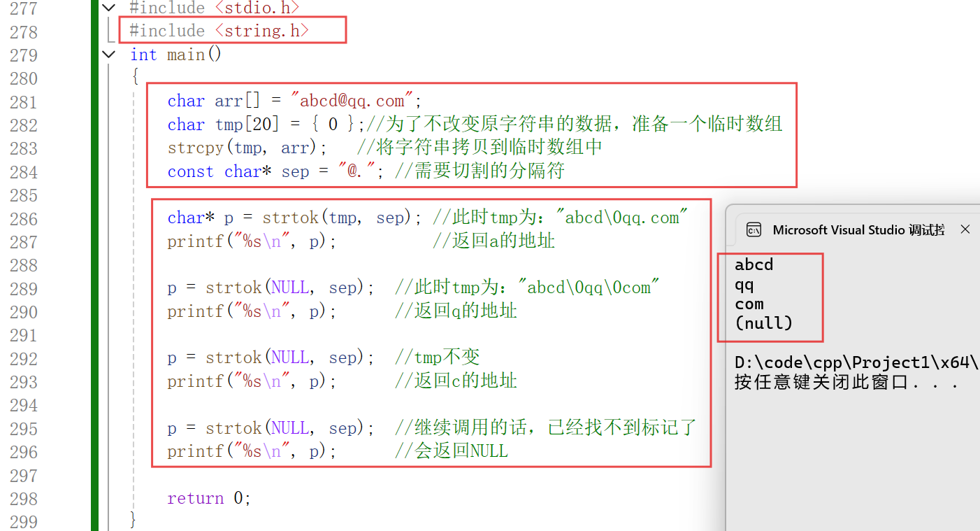The height and width of the screenshot is (531, 980).
Task: Close the Microsoft Visual Studio debug console tab
Action: pos(965,229)
